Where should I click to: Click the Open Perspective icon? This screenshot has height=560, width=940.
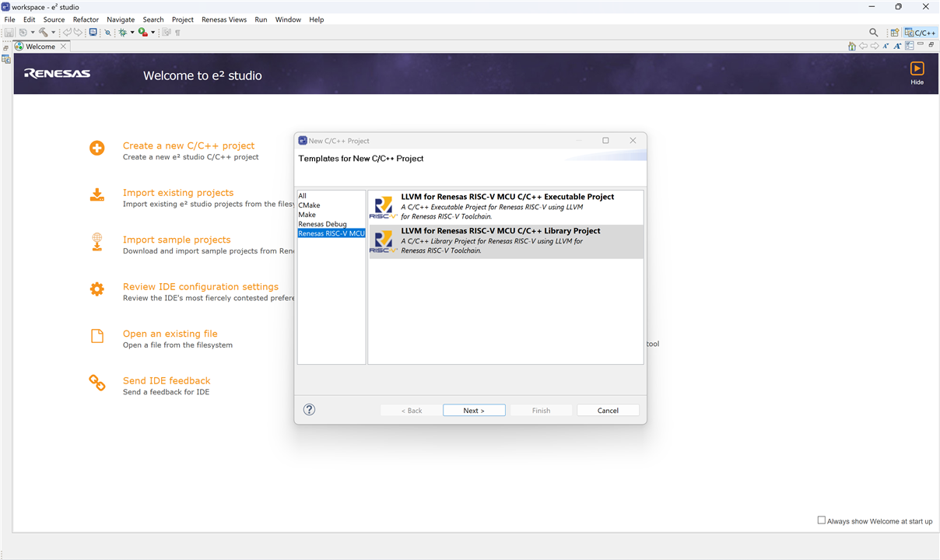point(895,33)
